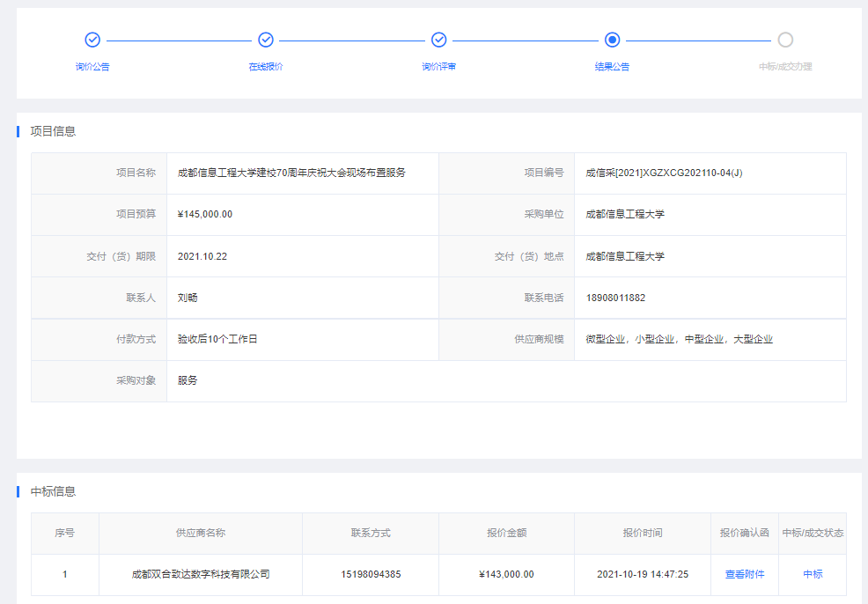Click the 询价公告 step checkmark icon
868x604 pixels.
(92, 40)
